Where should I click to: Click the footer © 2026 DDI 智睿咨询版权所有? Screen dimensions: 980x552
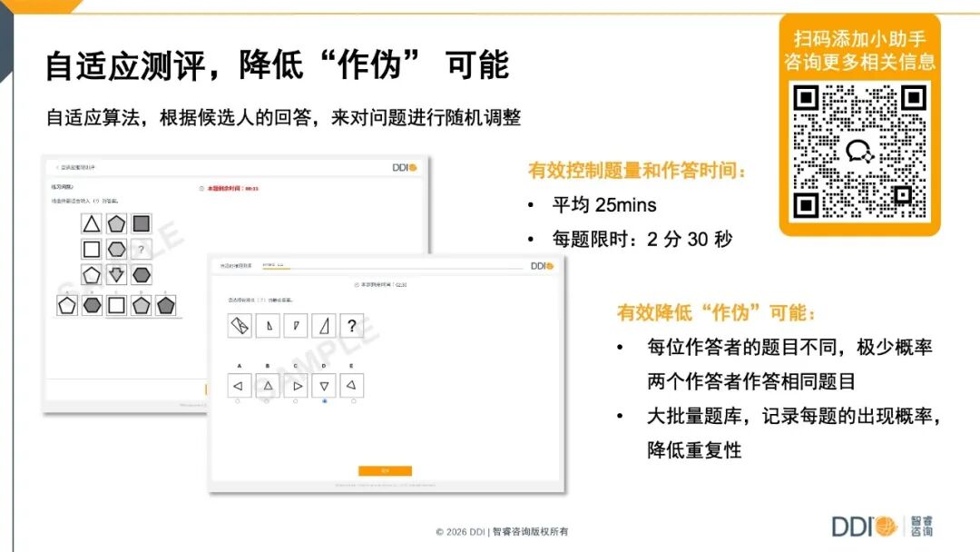click(502, 531)
